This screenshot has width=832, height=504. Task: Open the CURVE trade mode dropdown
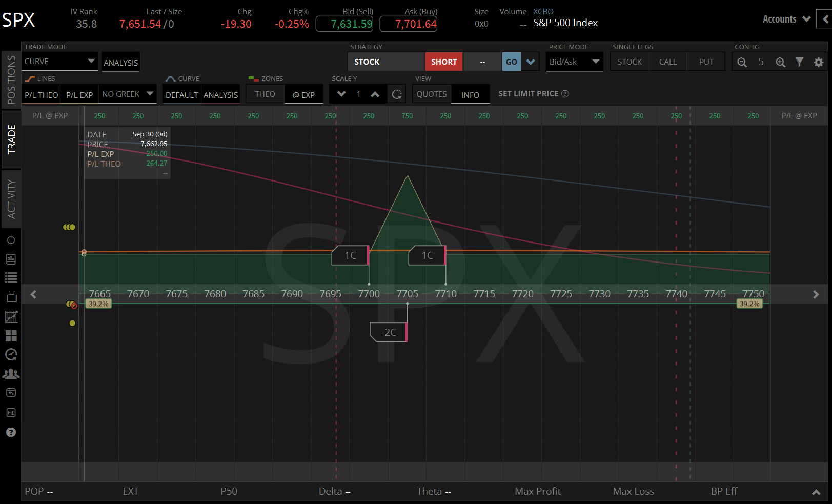(59, 61)
